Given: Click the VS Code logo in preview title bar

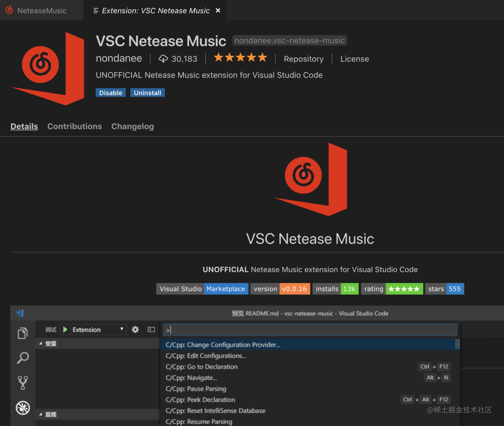Looking at the screenshot, I should 20,313.
